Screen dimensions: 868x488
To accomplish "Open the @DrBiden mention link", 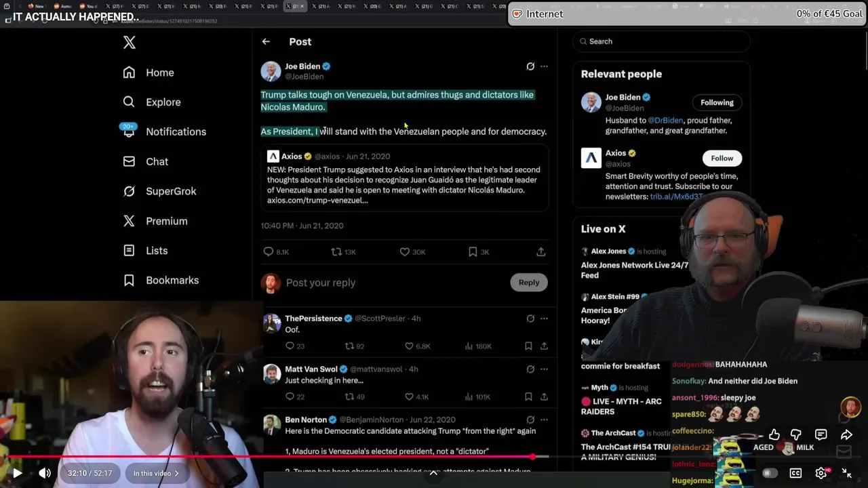I will point(665,121).
